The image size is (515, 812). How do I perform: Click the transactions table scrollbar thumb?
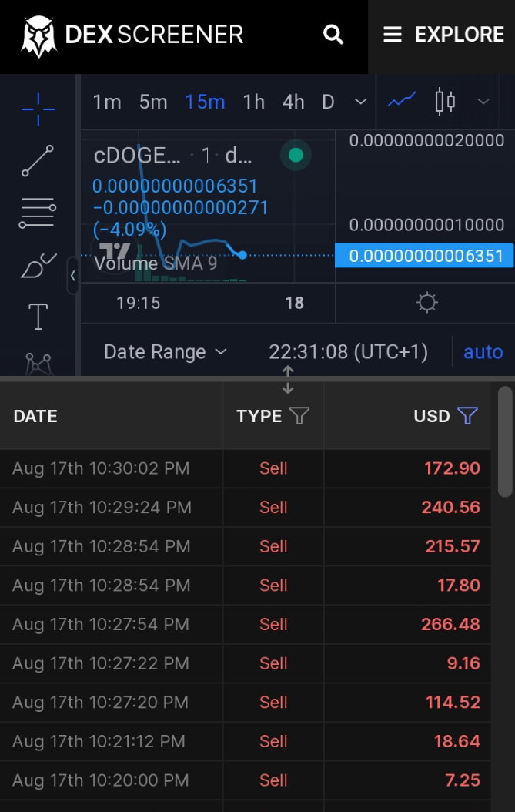tap(505, 441)
